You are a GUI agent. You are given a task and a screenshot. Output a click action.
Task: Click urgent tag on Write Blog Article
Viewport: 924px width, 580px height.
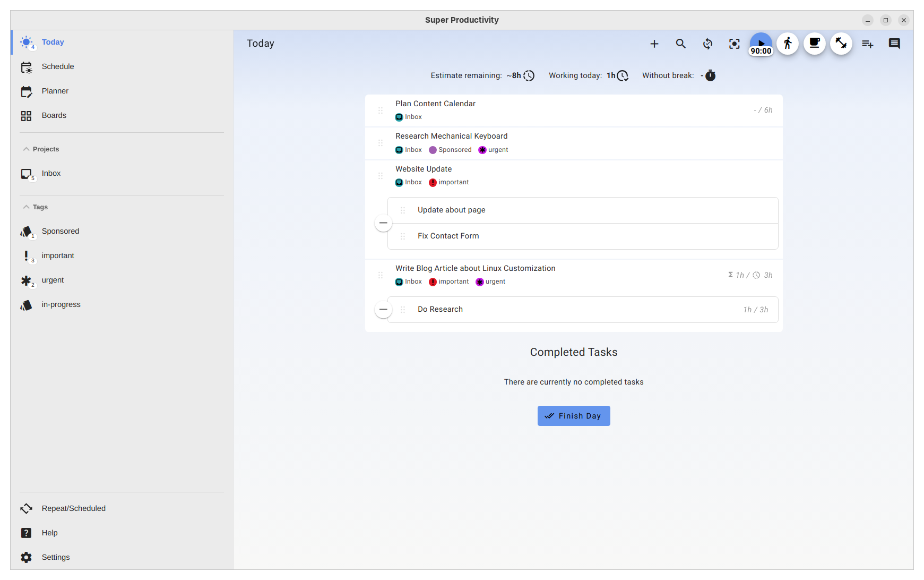tap(490, 282)
